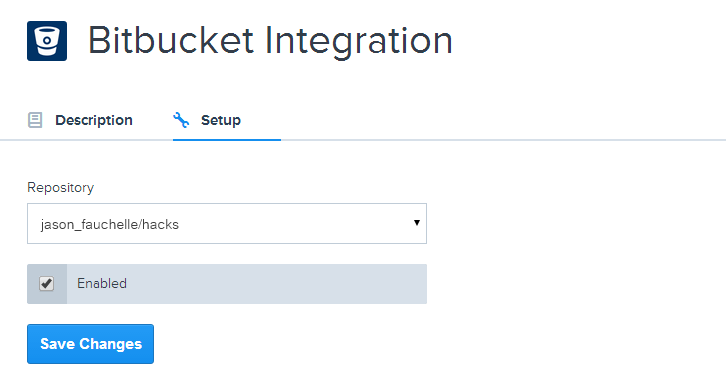Screen dimensions: 726x387
Task: Open the repository combo box at its empty middle
Action: pos(296,224)
